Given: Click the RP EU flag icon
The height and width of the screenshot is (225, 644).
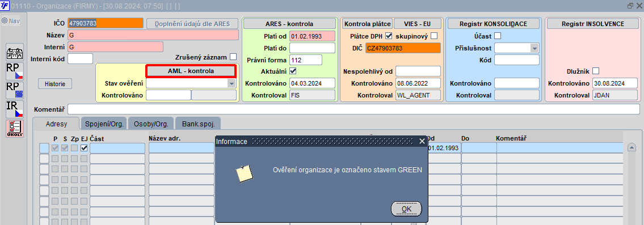Looking at the screenshot, I should 15,90.
